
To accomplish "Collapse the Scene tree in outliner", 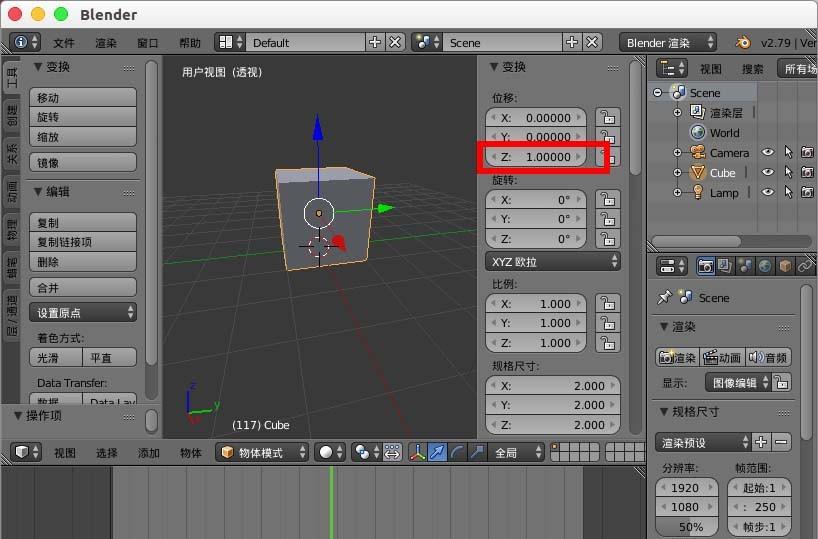I will [658, 92].
